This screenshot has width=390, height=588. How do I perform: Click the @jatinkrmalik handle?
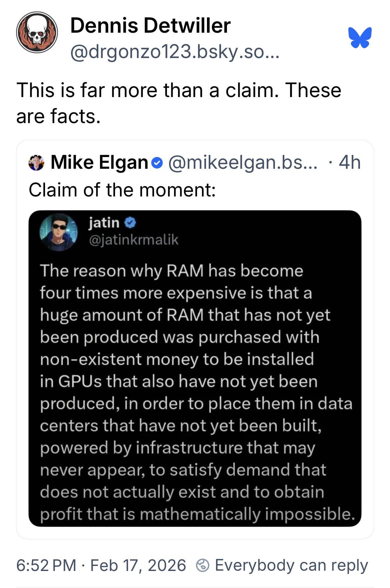tap(133, 239)
